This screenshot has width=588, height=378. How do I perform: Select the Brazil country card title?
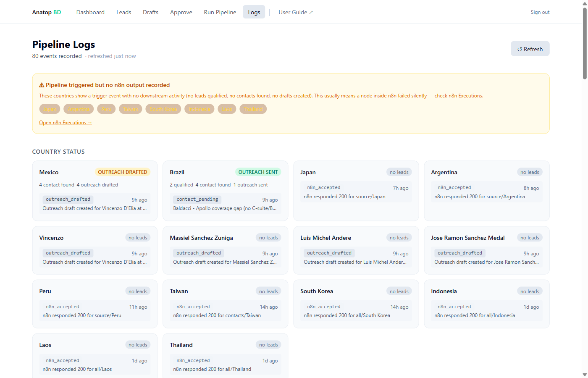pyautogui.click(x=177, y=172)
